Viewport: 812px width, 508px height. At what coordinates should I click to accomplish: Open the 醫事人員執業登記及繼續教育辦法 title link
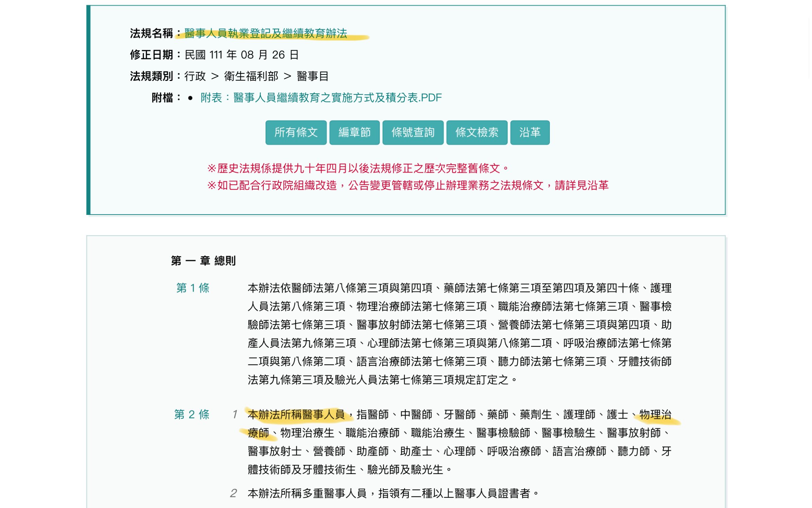point(266,33)
